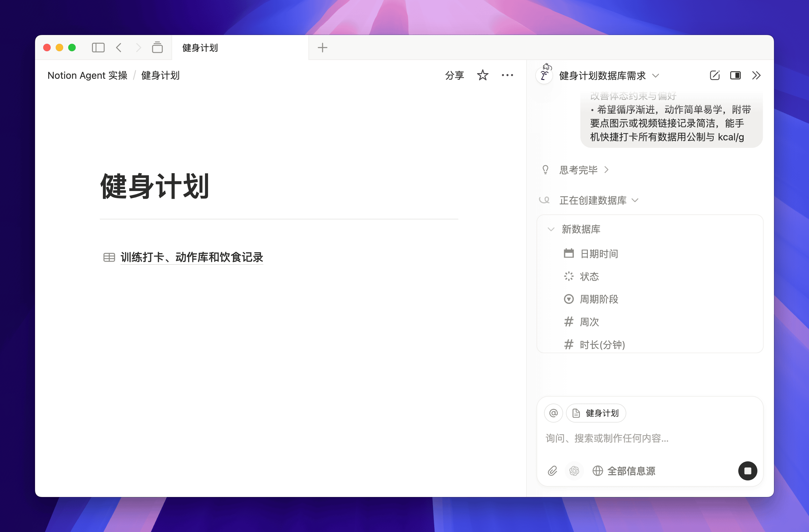The width and height of the screenshot is (809, 532).
Task: Start a new chat with compose icon
Action: pos(715,75)
